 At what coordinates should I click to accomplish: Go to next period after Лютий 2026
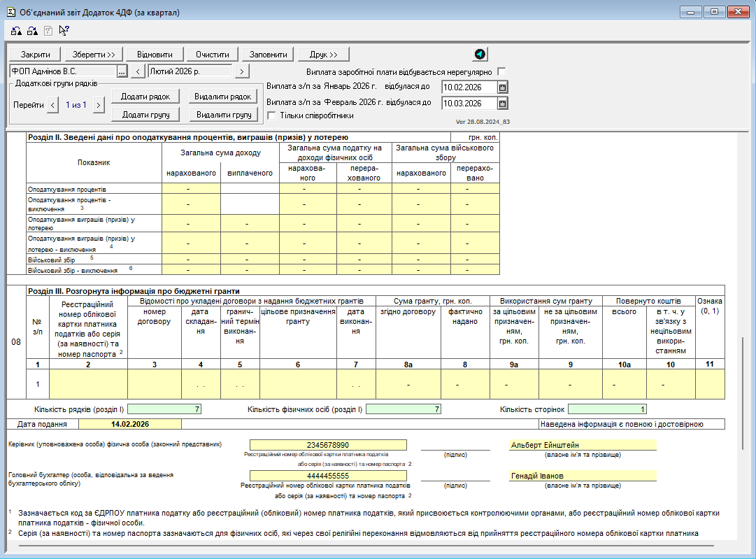(241, 71)
